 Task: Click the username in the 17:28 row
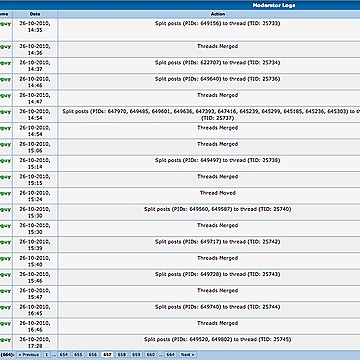pyautogui.click(x=6, y=340)
